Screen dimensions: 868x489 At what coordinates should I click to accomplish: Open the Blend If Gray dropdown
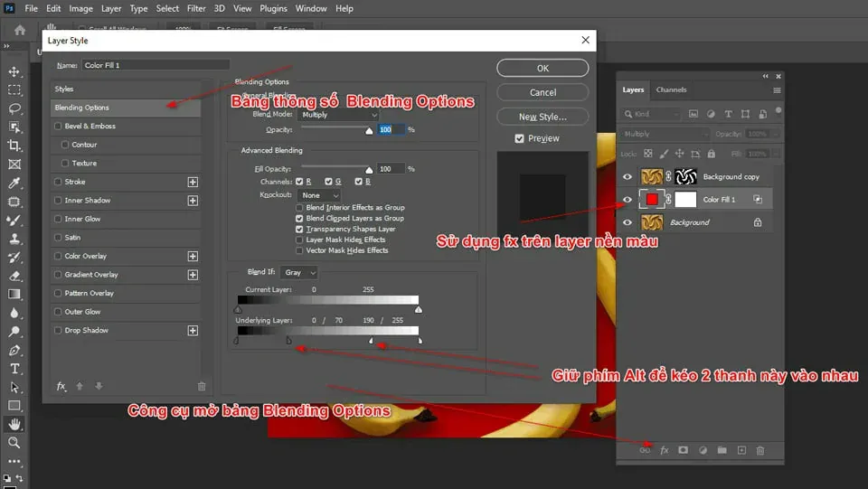(300, 272)
